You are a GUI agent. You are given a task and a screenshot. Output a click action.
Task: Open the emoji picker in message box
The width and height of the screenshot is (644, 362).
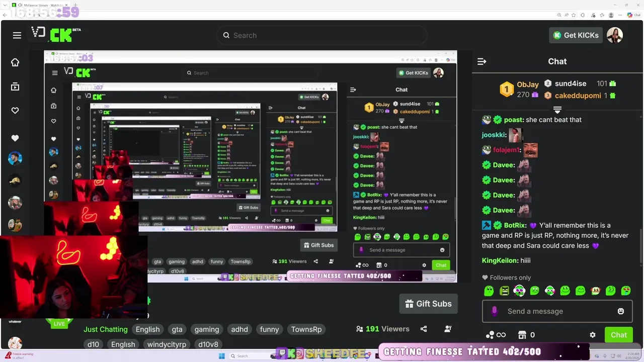[621, 311]
